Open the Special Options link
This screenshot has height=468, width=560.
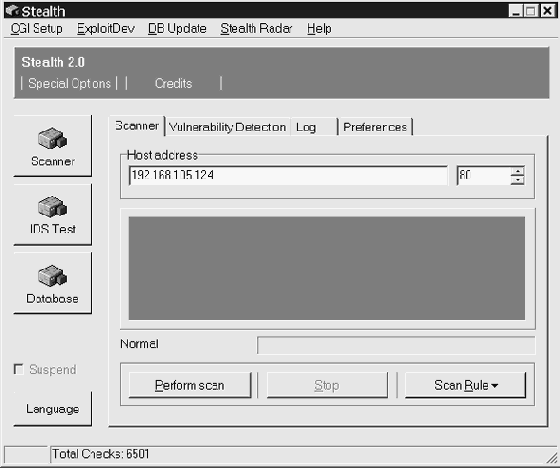[x=69, y=83]
